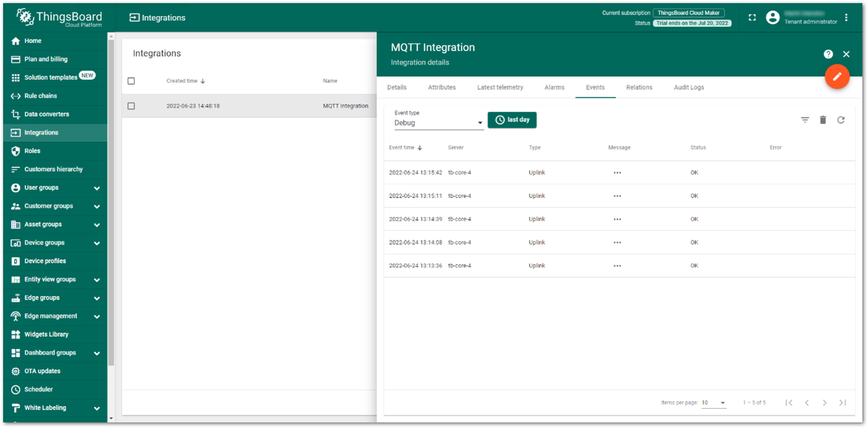
Task: Open the filter events icon
Action: click(x=804, y=119)
